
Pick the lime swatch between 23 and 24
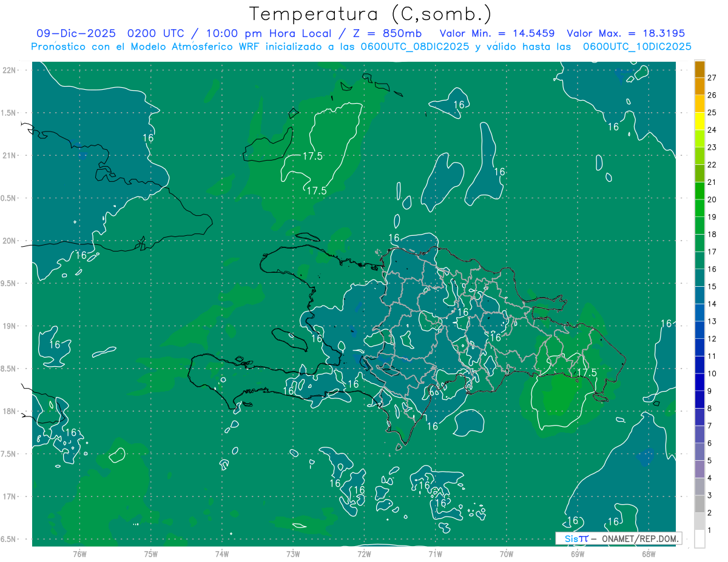point(699,139)
